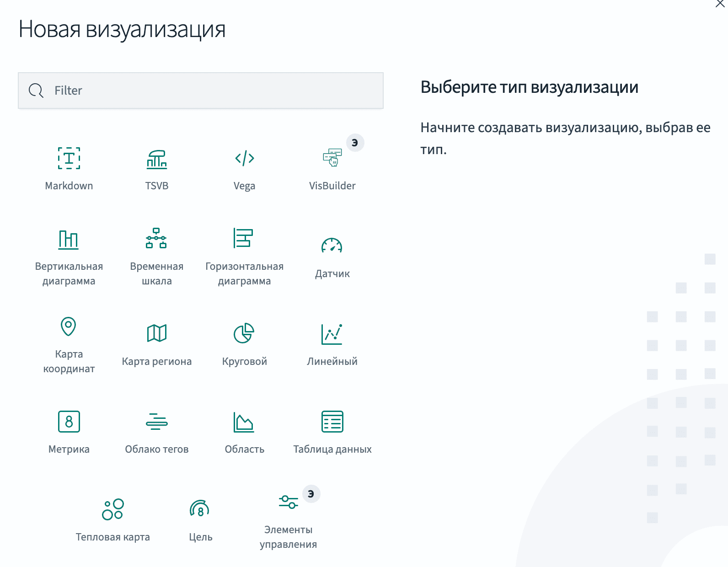Select the Markdown visualization icon

(69, 159)
